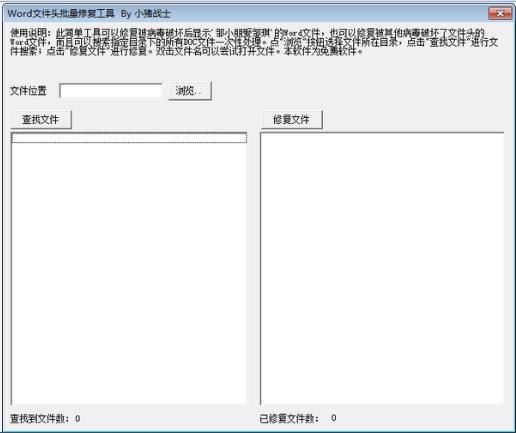Click the 查找到文件数 count label
516x433 pixels.
(45, 418)
